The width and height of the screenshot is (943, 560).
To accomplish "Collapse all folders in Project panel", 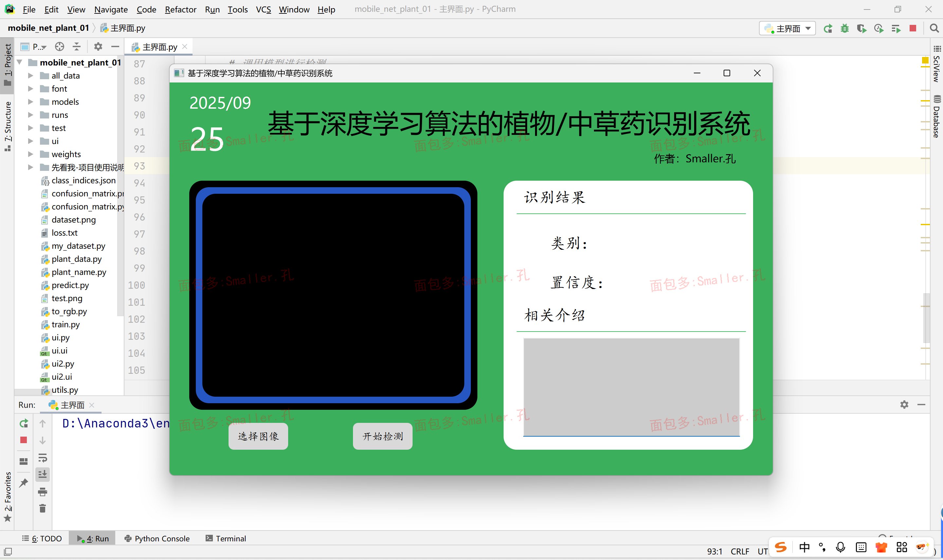I will (x=77, y=46).
